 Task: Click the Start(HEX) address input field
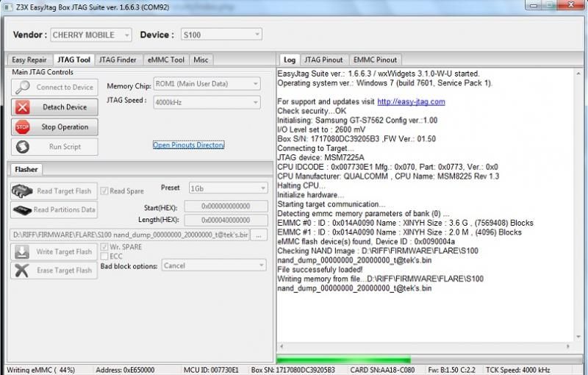point(226,207)
